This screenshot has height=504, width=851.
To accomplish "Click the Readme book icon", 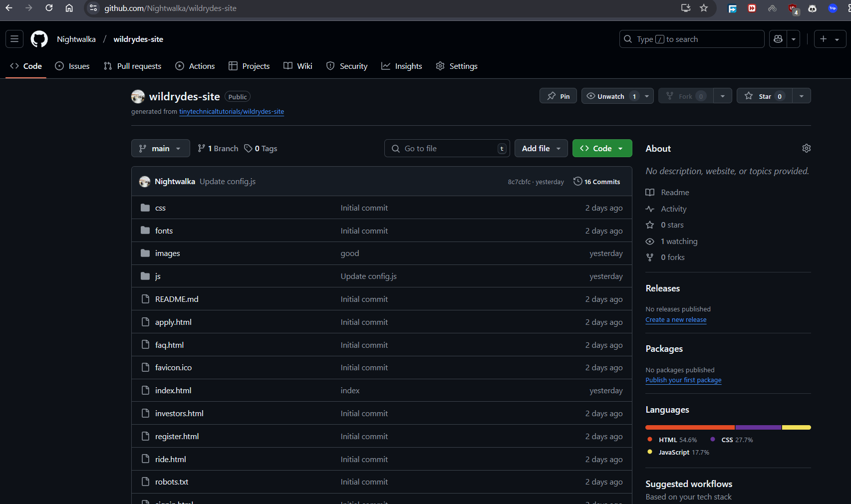I will (x=650, y=193).
